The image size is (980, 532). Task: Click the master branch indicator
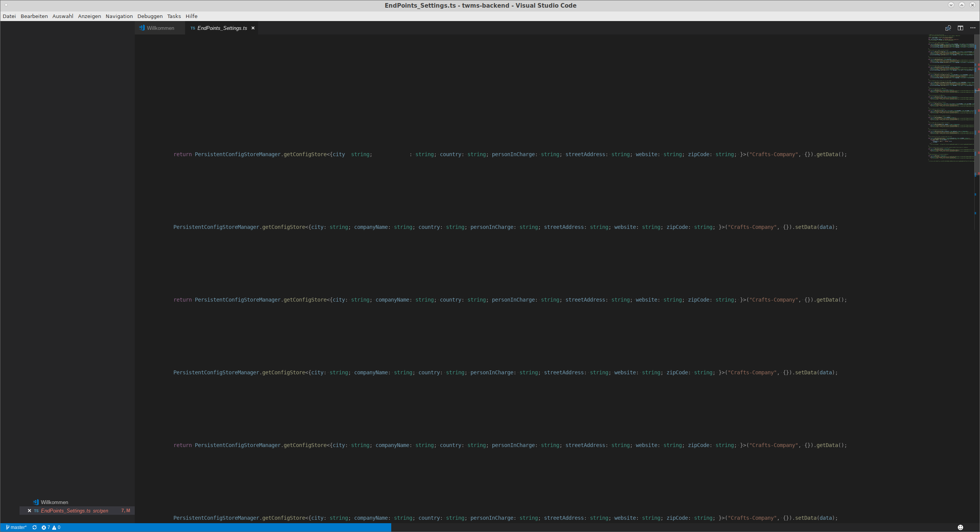16,527
